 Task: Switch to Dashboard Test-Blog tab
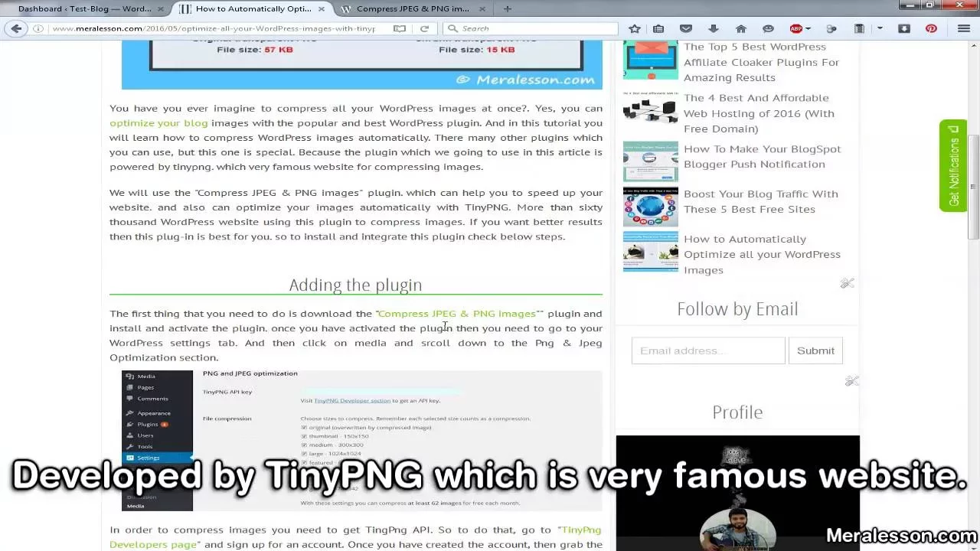[x=84, y=9]
